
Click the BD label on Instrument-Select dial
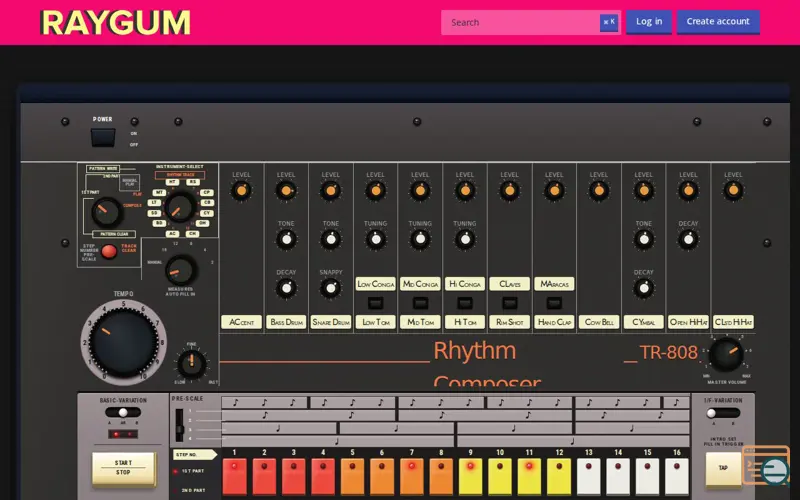[x=160, y=223]
